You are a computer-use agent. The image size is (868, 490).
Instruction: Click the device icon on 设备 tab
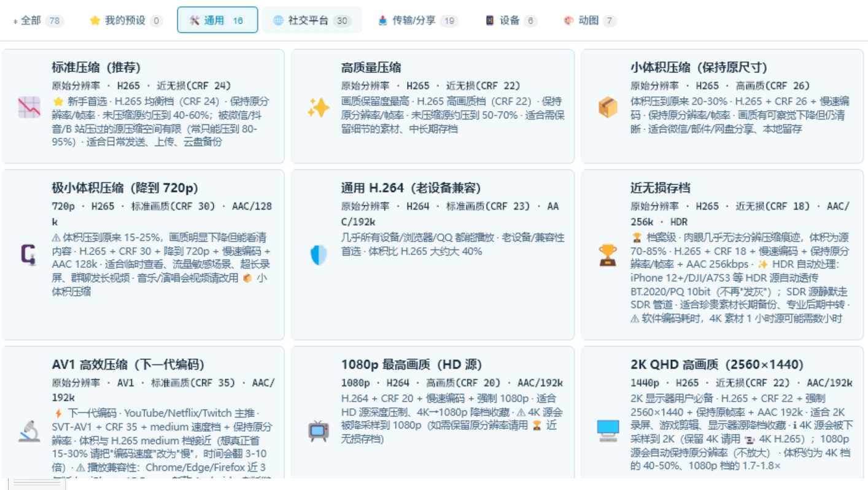tap(490, 20)
